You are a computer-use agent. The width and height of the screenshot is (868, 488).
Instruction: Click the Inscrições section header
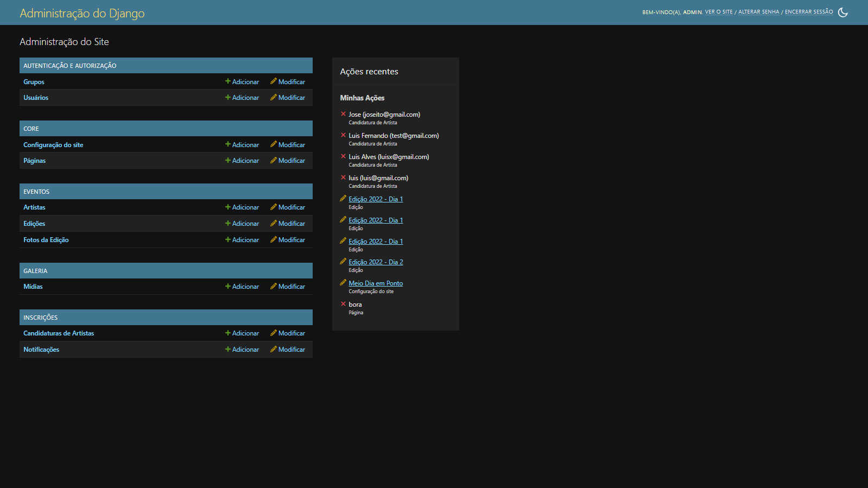click(x=40, y=318)
